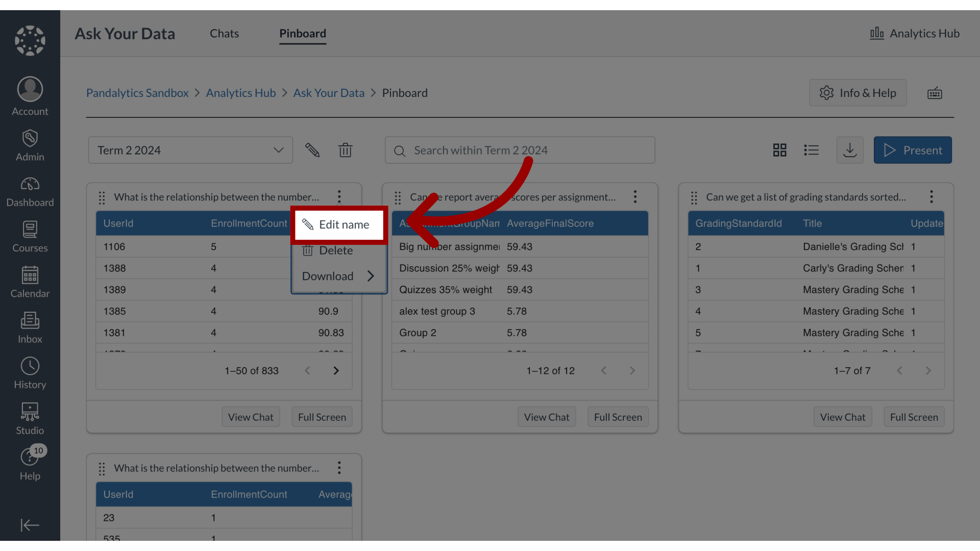Screen dimensions: 980x551
Task: Sort by GradingStandardId column header
Action: pyautogui.click(x=739, y=223)
